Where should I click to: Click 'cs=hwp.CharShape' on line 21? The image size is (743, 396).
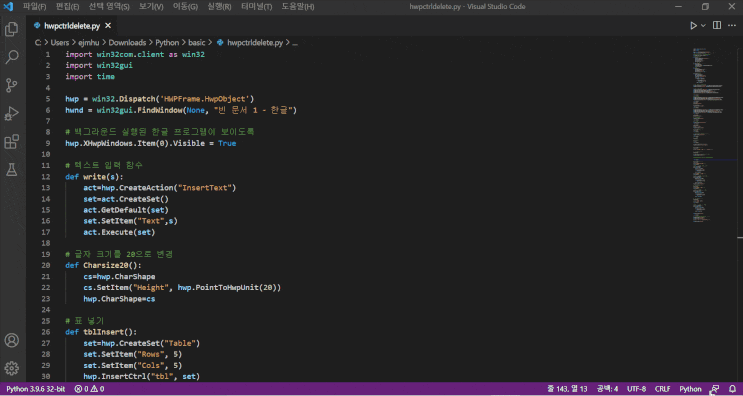click(119, 277)
